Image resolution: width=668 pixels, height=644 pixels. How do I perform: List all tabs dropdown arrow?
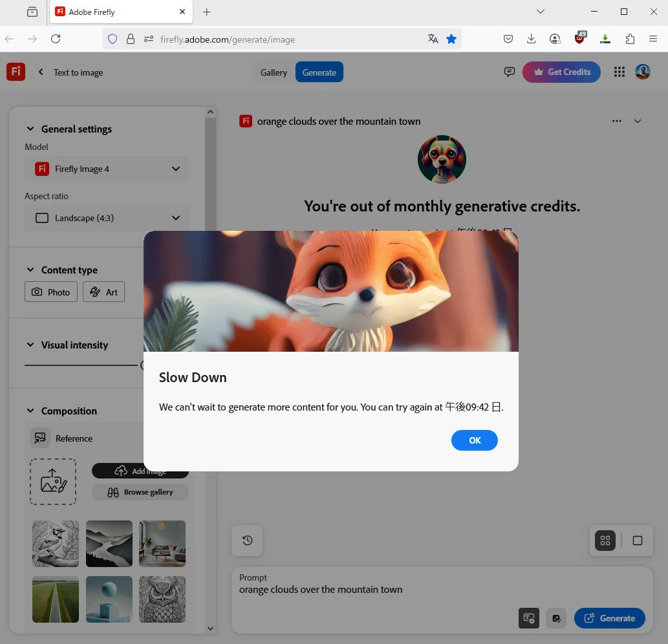pyautogui.click(x=540, y=12)
